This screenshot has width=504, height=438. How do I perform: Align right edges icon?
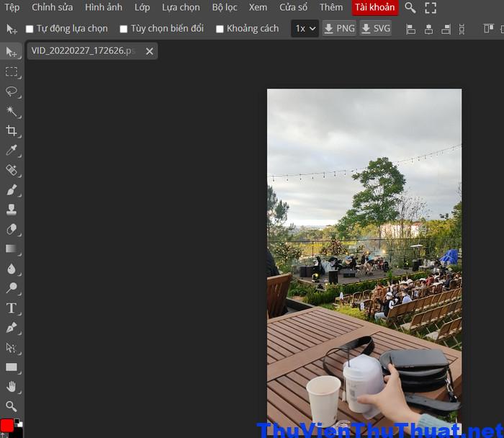446,30
